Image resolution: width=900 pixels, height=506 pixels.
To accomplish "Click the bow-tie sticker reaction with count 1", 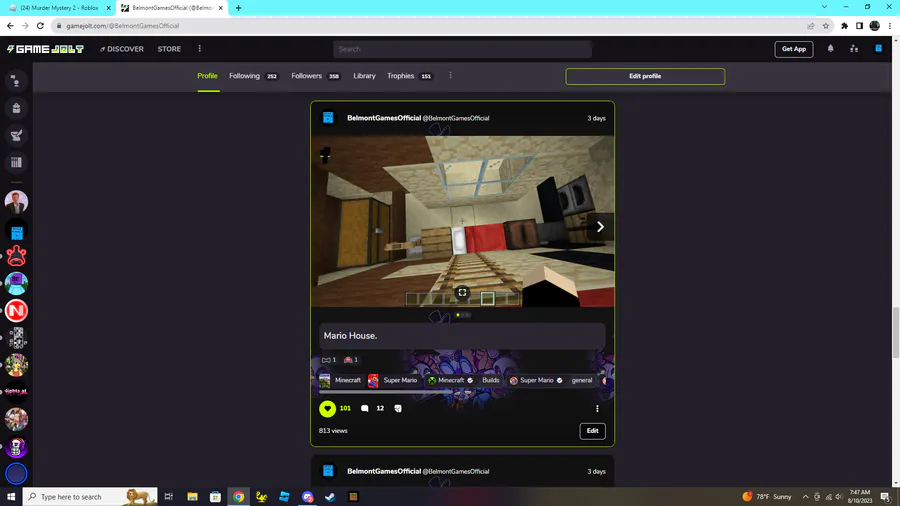I will tap(328, 360).
